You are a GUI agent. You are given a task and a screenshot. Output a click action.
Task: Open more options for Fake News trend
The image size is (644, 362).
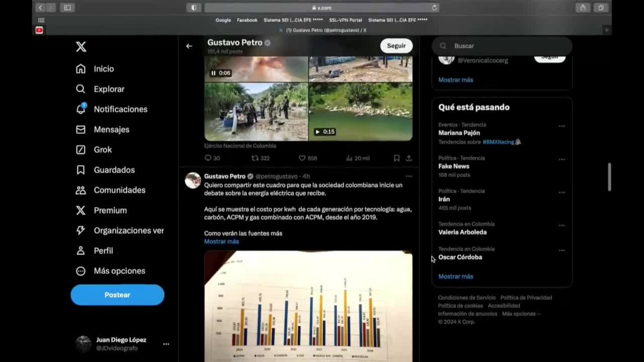pyautogui.click(x=562, y=160)
